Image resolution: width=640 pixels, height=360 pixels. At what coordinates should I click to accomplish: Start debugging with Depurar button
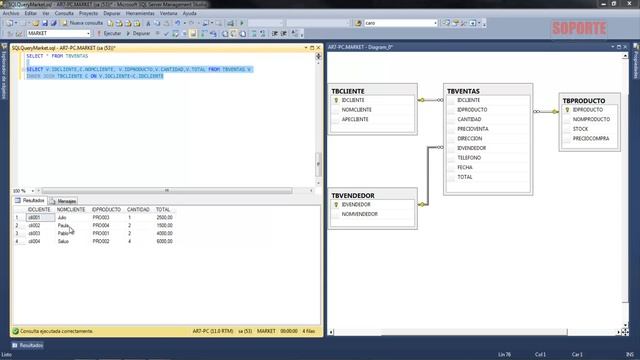click(138, 33)
